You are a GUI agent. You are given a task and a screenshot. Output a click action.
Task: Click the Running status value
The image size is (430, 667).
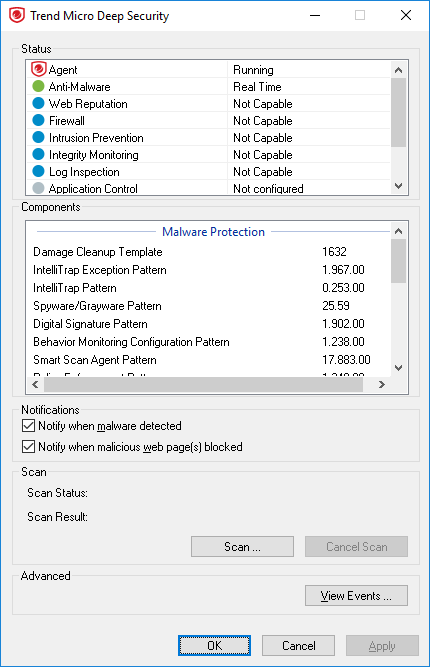[x=253, y=70]
